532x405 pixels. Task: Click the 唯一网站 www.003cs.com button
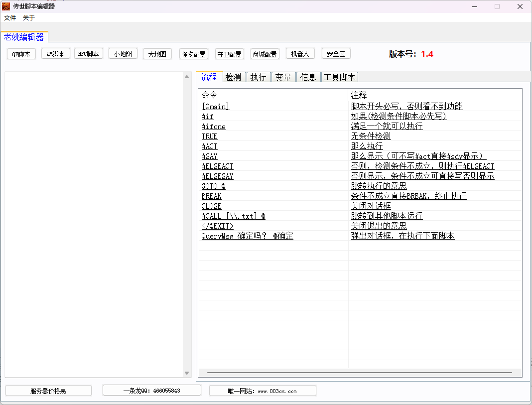coord(263,391)
